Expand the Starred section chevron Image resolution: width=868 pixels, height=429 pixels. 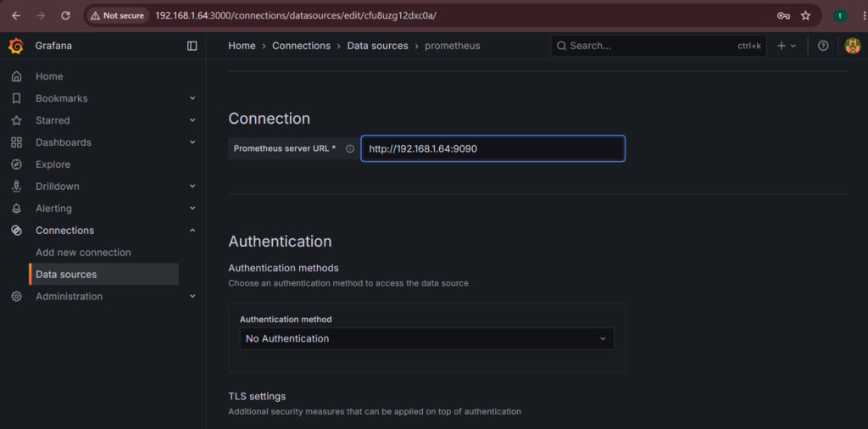pos(192,120)
